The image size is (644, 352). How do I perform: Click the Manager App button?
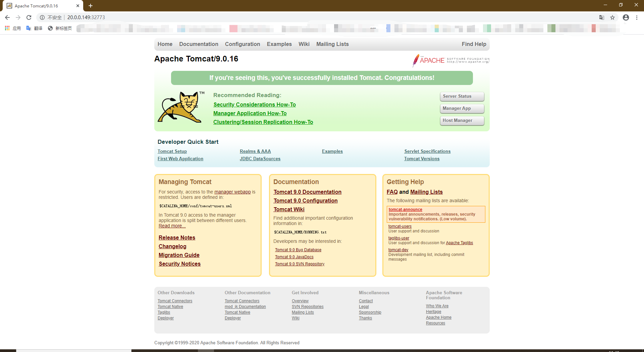coord(462,108)
